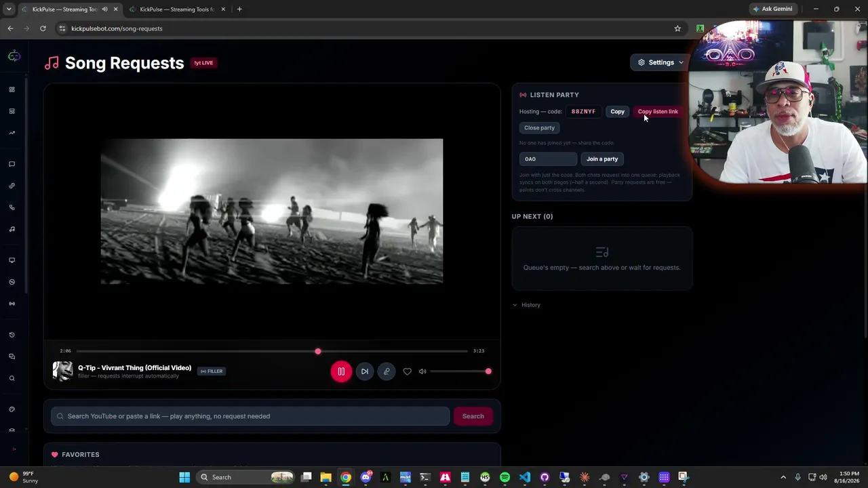Screen dimensions: 868x488
Task: Open the chain link icon in sidebar
Action: point(12,186)
